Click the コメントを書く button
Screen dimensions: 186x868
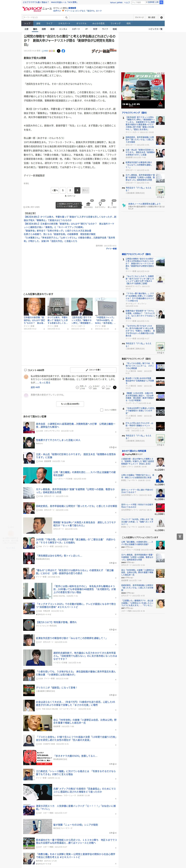[93, 370]
